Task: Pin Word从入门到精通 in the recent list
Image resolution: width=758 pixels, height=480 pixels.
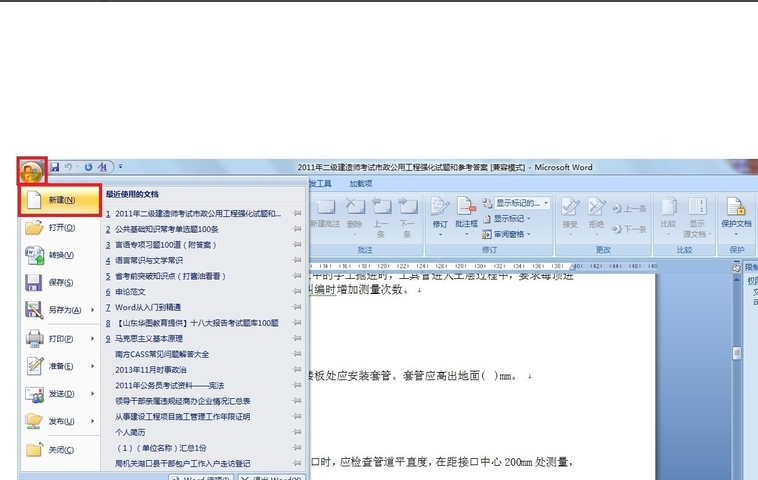Action: pyautogui.click(x=297, y=307)
